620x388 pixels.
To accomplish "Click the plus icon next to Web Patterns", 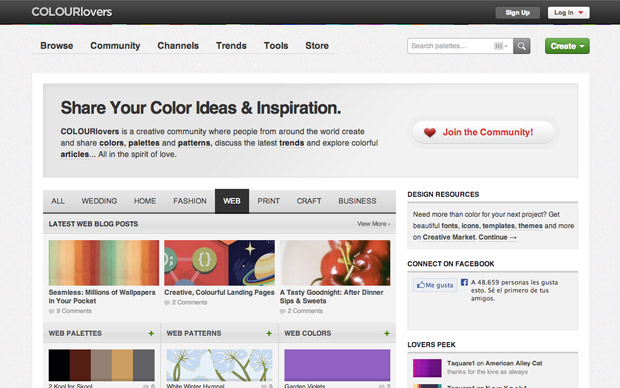I will point(269,333).
